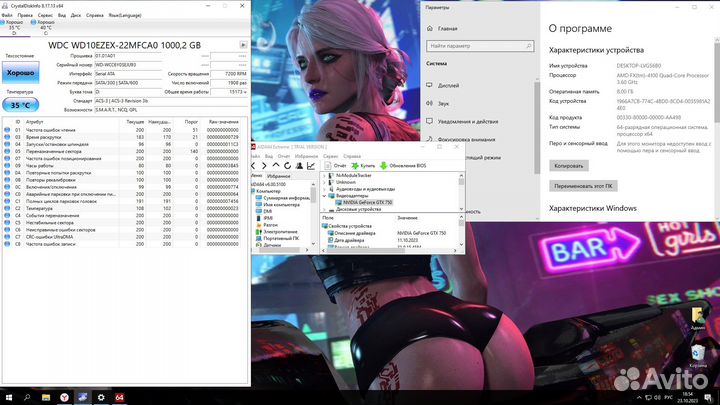Select attribute C2 Температура row
The width and height of the screenshot is (720, 405).
(x=124, y=208)
